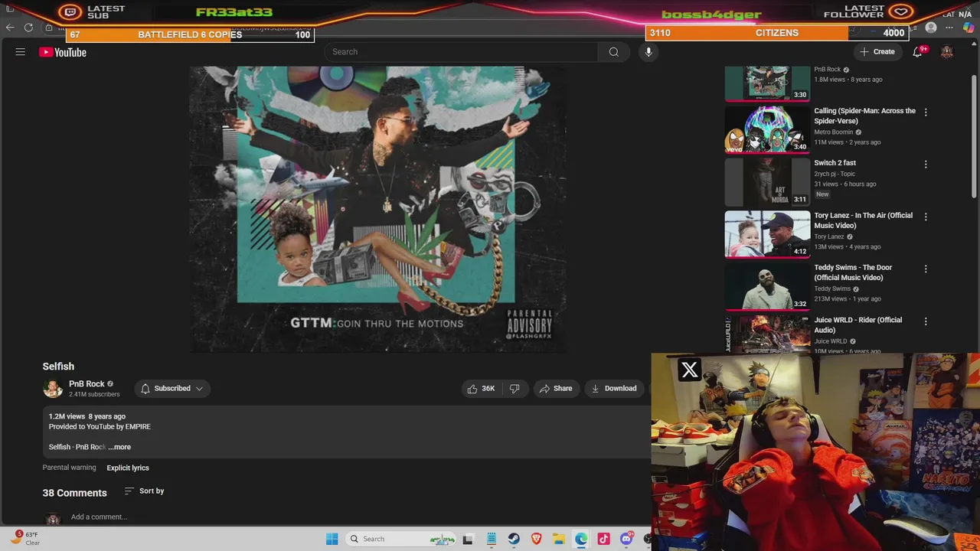The width and height of the screenshot is (980, 551).
Task: Open the YouTube guide hamburger menu
Action: click(21, 52)
